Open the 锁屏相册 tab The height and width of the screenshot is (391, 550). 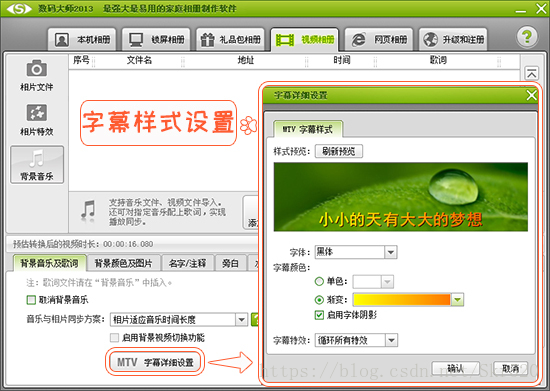tap(156, 40)
